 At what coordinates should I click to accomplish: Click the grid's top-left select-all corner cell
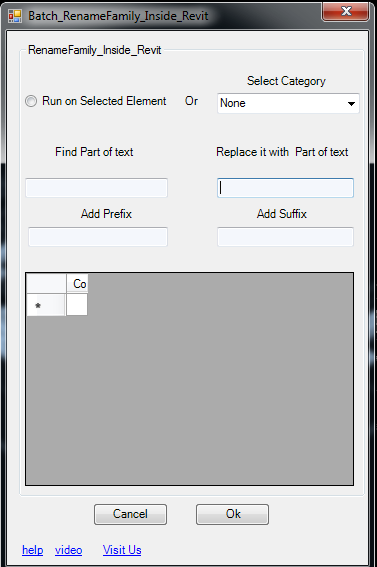(x=46, y=284)
